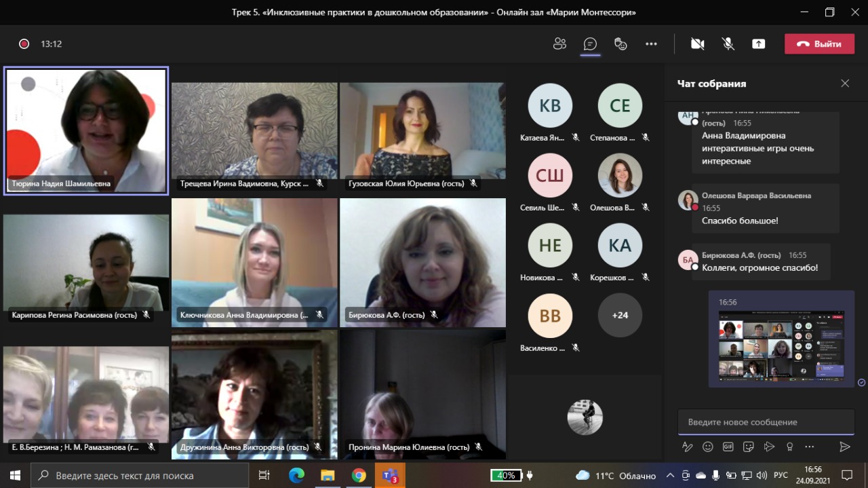Open the text format options in chat
This screenshot has height=488, width=868.
[688, 447]
